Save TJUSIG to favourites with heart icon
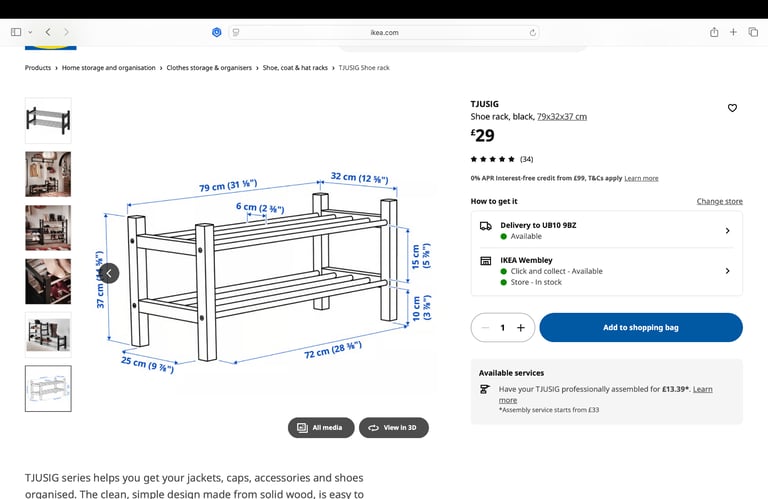Screen dimensions: 768x499 732,108
